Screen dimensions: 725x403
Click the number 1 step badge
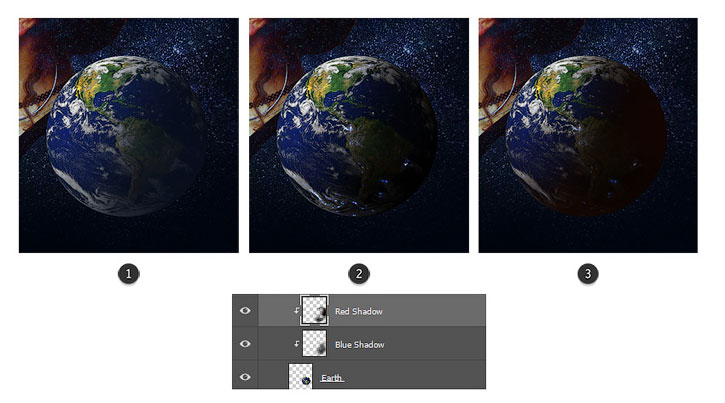(129, 274)
